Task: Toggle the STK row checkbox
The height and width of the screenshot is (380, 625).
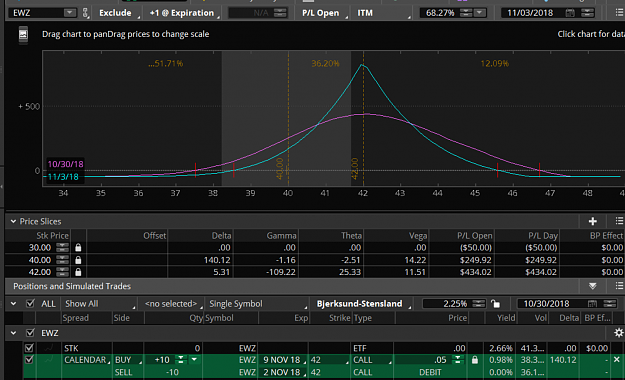Action: [29, 348]
